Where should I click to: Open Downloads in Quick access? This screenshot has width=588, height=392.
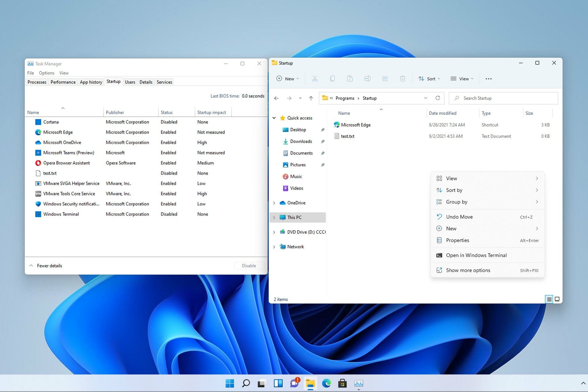(x=301, y=141)
